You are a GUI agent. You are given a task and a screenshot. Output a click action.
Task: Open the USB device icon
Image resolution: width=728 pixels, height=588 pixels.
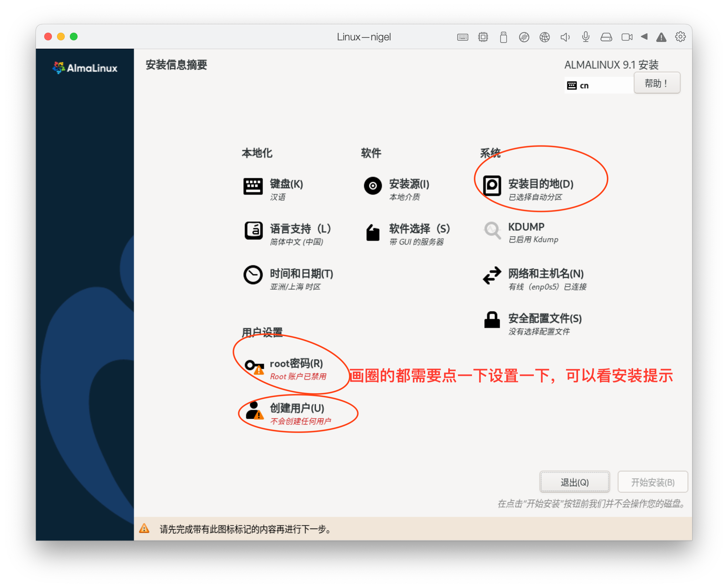point(504,37)
